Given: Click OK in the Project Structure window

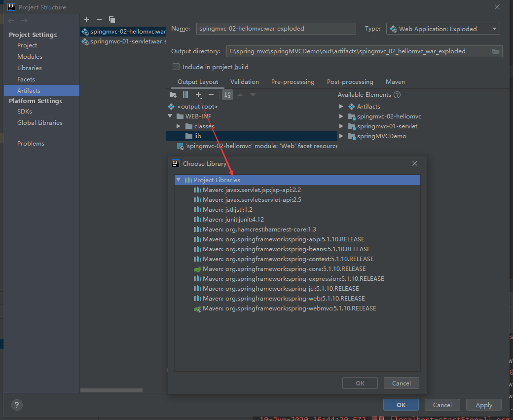Looking at the screenshot, I should point(401,405).
